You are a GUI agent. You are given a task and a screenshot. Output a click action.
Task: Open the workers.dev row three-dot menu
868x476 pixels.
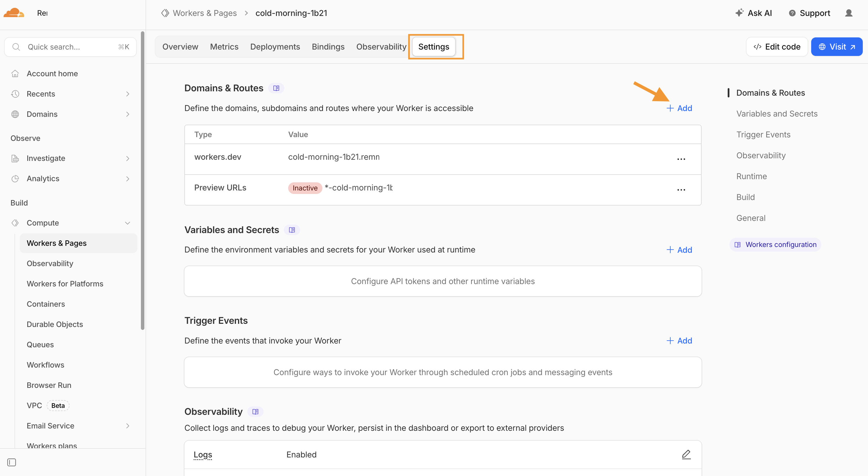point(681,159)
